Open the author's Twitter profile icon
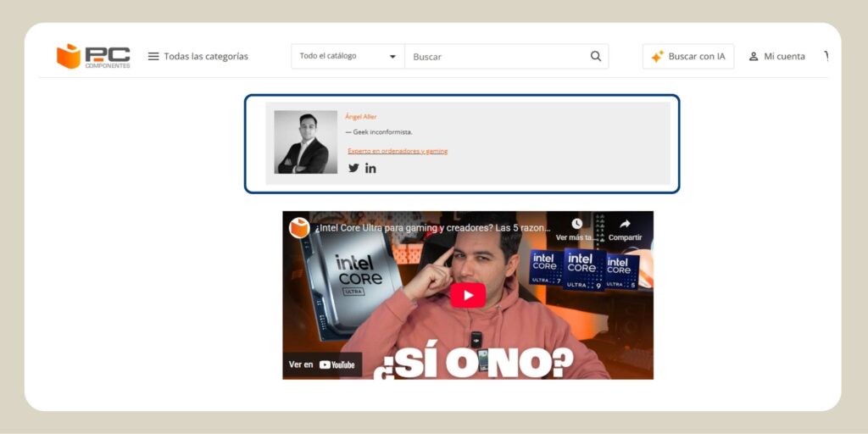The image size is (868, 434). click(x=353, y=168)
